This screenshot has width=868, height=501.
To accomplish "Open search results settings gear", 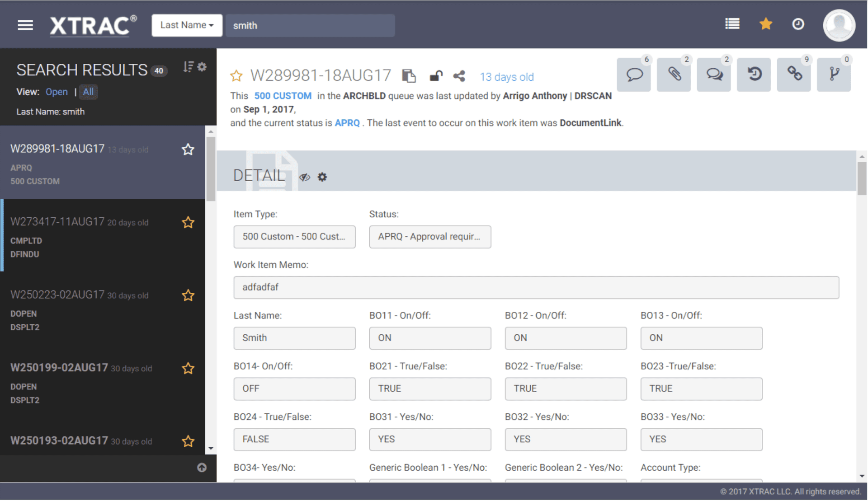I will click(x=202, y=67).
